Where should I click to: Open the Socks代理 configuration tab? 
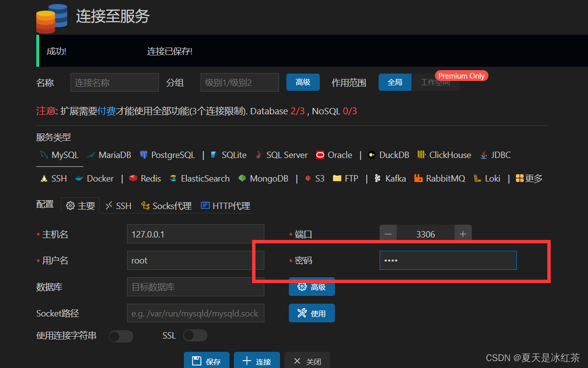click(x=166, y=206)
